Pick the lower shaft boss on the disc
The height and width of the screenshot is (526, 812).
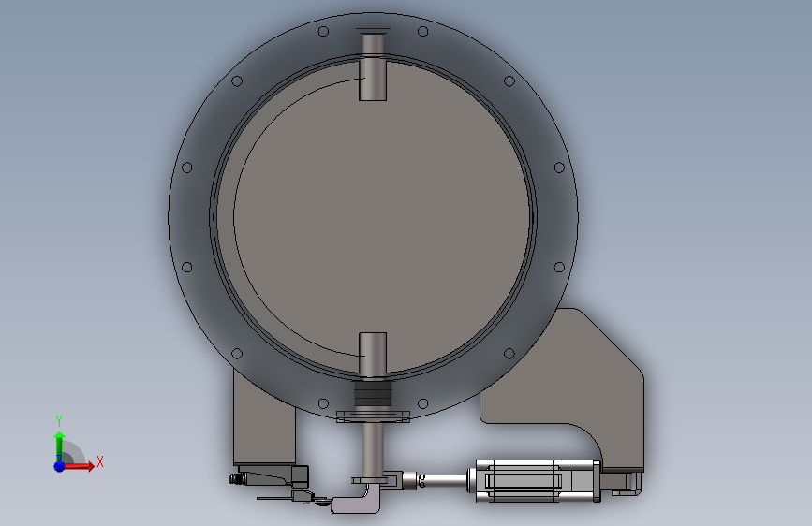373,355
